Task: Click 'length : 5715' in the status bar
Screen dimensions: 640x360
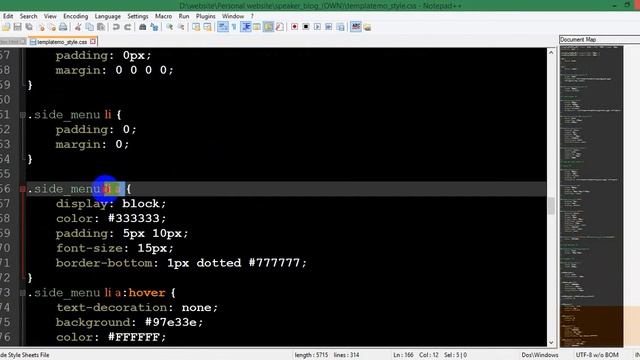Action: coord(311,355)
